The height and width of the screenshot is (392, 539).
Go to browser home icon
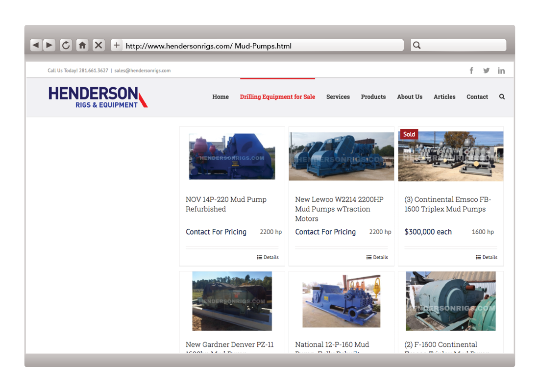pyautogui.click(x=82, y=45)
